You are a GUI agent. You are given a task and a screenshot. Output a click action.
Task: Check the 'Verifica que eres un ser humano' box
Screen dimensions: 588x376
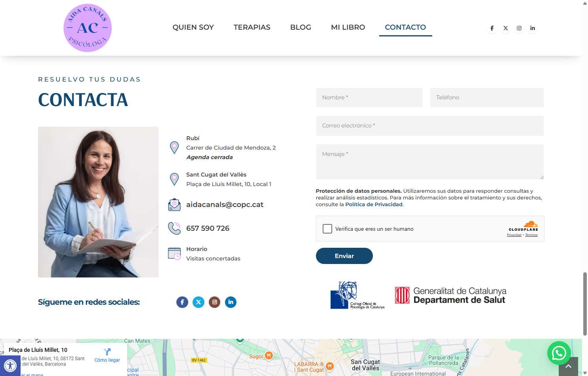click(327, 229)
